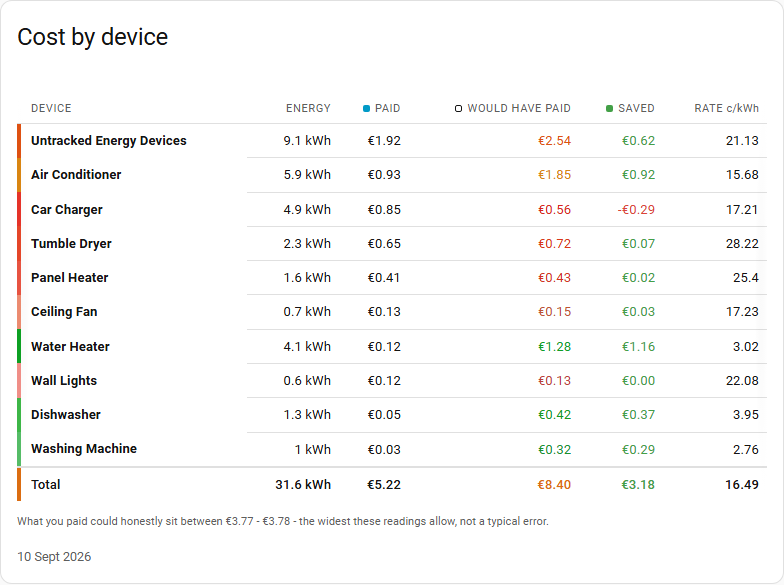
Task: Click the negative -€0.29 saved value
Action: (636, 210)
